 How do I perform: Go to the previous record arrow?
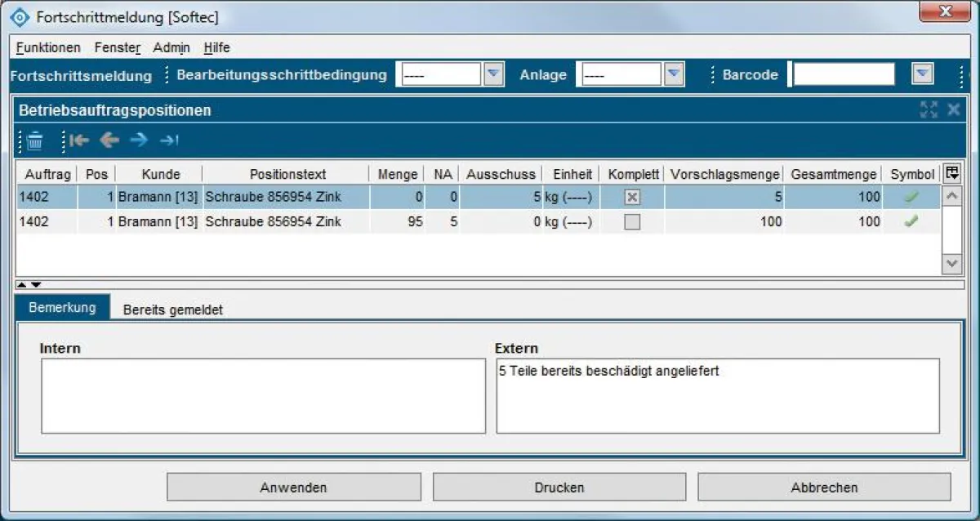pos(109,140)
